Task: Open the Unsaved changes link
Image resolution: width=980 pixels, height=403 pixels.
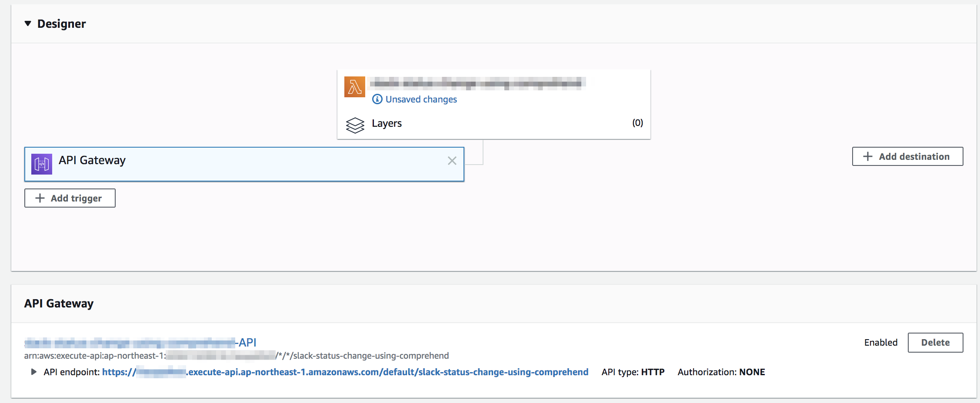Action: pos(421,99)
